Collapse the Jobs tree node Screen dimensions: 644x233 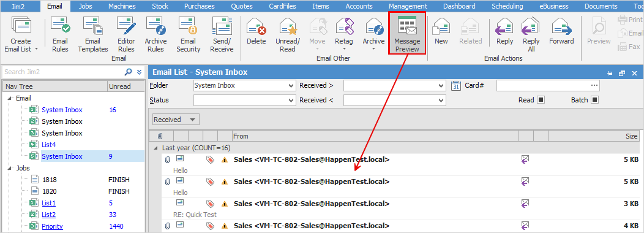(10, 169)
